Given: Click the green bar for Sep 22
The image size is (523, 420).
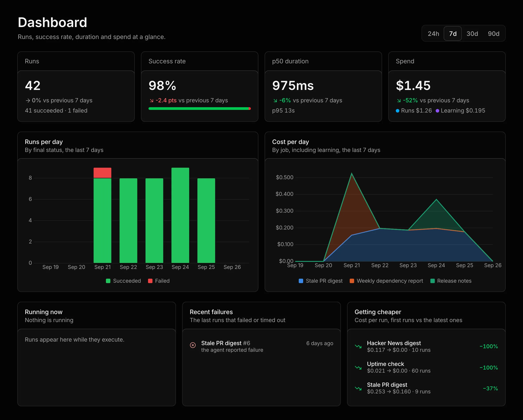Looking at the screenshot, I should (128, 221).
